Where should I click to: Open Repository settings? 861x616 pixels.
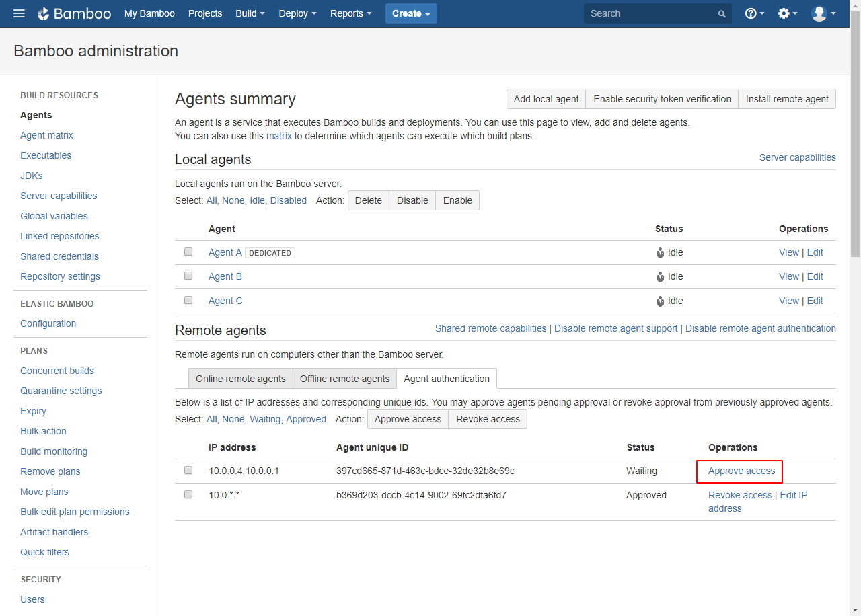coord(60,276)
